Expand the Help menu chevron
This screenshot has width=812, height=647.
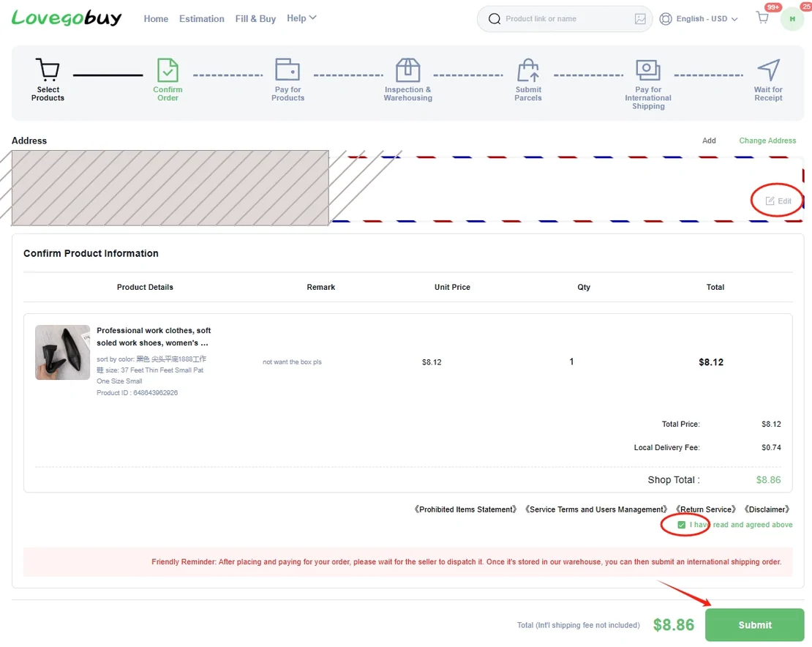click(x=313, y=18)
